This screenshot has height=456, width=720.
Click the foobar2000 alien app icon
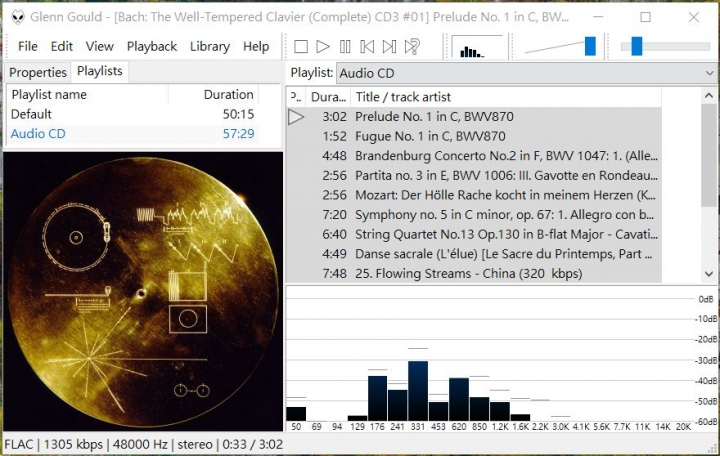click(x=17, y=17)
